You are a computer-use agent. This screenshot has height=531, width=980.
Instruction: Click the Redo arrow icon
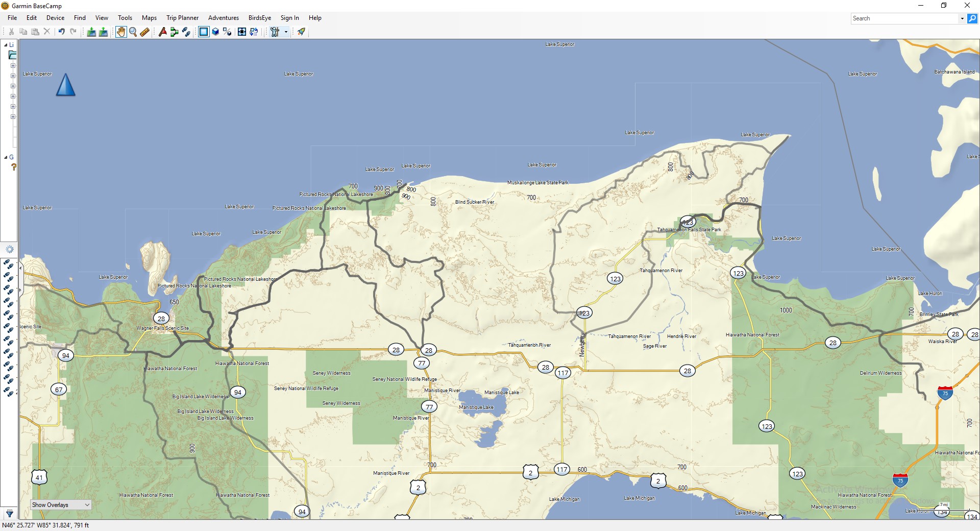pos(73,32)
